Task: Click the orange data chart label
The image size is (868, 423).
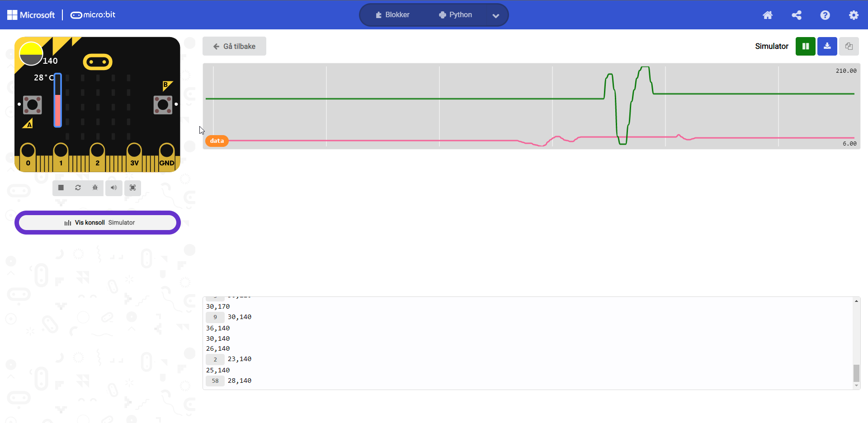Action: coord(217,141)
